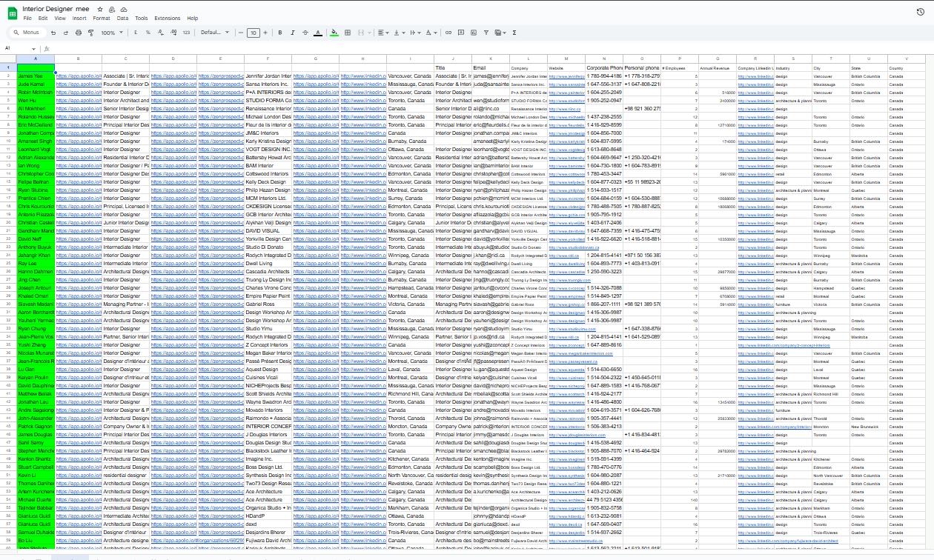Open the text wrapping dropdown
Viewport: 934px width, 560px height.
pyautogui.click(x=415, y=33)
